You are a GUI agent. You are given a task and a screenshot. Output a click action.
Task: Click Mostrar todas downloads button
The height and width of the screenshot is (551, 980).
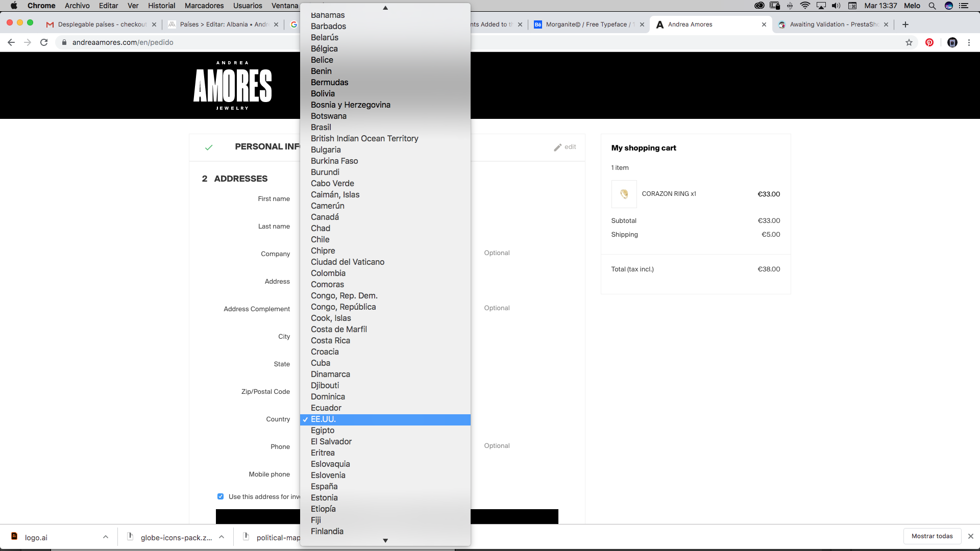click(932, 536)
